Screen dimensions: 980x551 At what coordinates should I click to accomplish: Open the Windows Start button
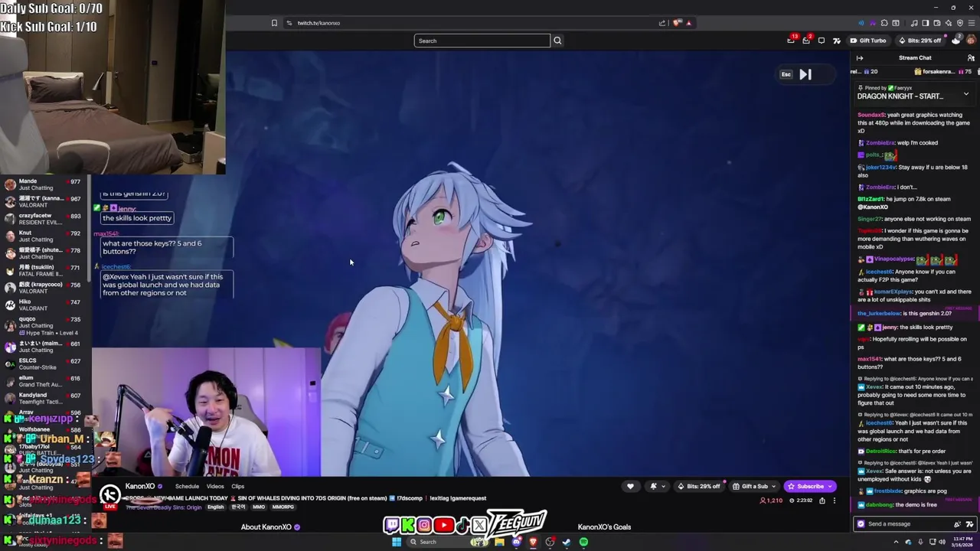coord(397,542)
